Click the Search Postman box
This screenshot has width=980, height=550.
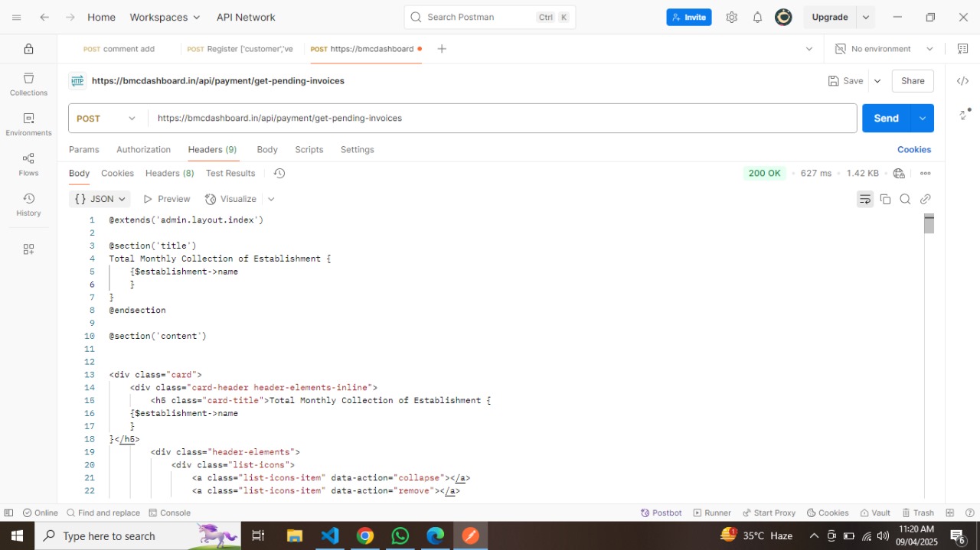(490, 17)
